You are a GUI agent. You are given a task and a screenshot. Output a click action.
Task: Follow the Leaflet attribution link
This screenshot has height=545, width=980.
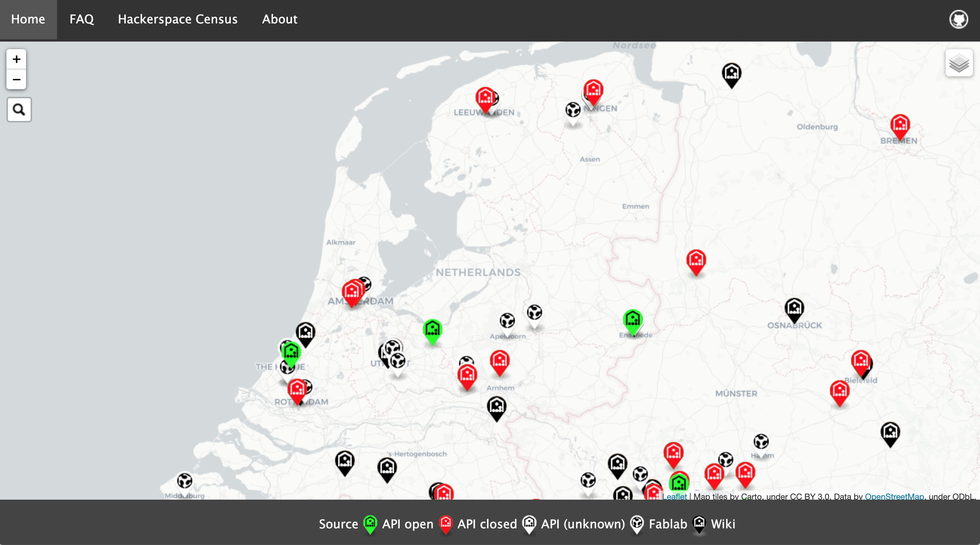[x=674, y=496]
